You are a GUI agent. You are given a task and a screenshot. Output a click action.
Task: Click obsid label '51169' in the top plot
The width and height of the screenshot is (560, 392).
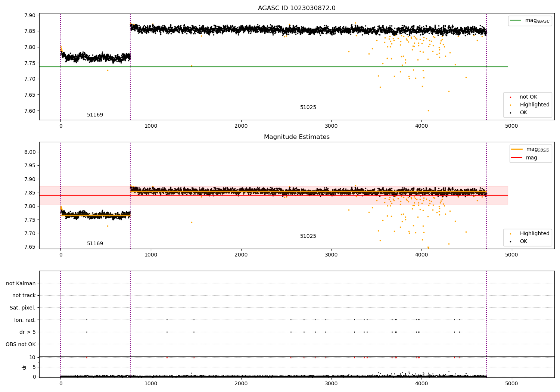pos(95,115)
